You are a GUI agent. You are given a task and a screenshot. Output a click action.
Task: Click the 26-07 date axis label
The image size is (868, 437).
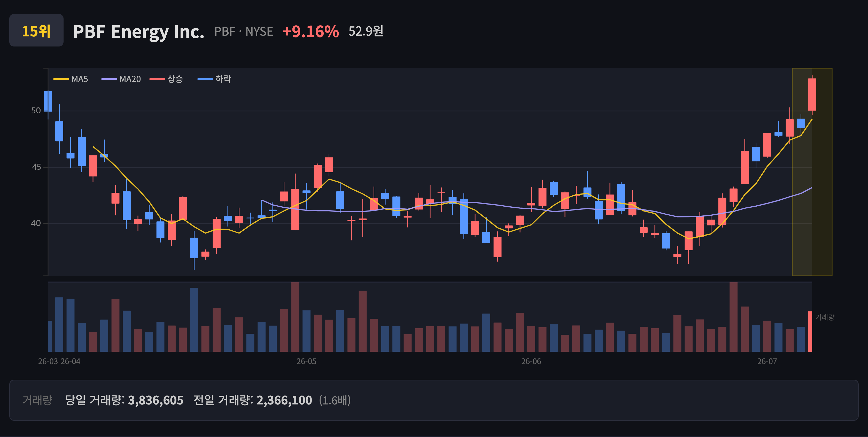point(767,362)
